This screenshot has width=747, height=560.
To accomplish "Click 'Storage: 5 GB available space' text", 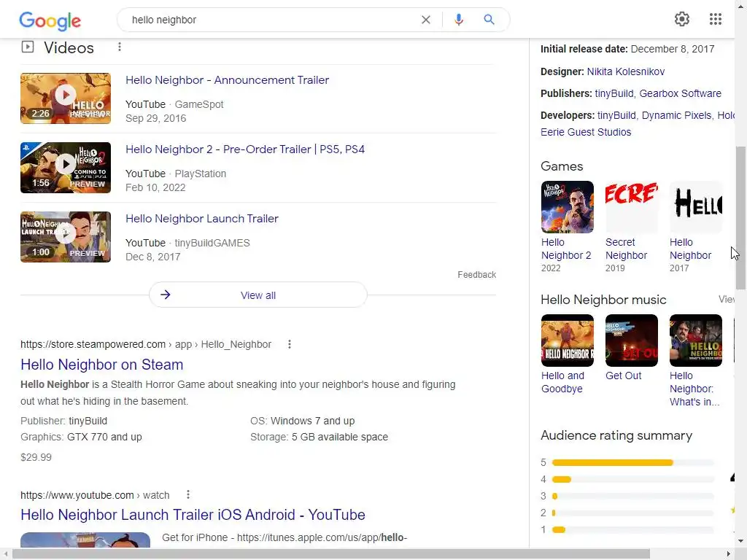I will coord(320,437).
